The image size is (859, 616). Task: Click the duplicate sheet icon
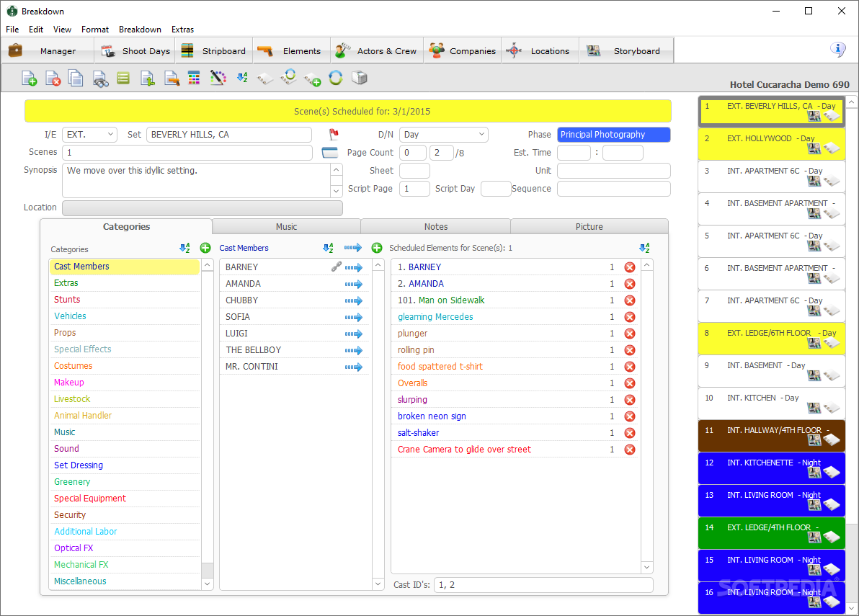(x=76, y=79)
